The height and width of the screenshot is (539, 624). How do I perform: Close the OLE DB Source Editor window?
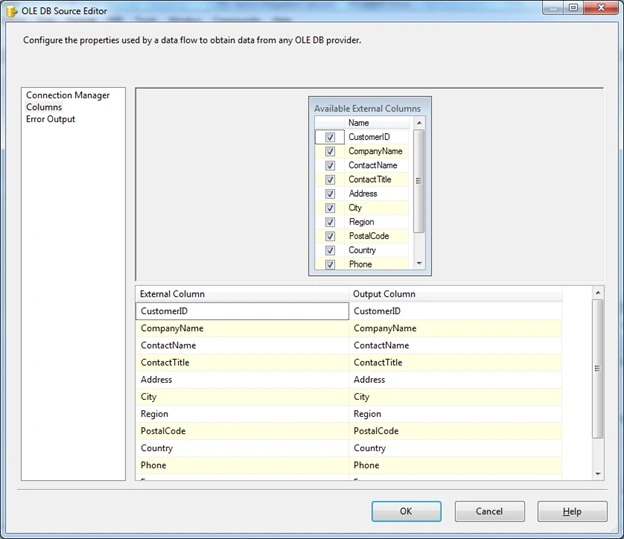click(601, 8)
